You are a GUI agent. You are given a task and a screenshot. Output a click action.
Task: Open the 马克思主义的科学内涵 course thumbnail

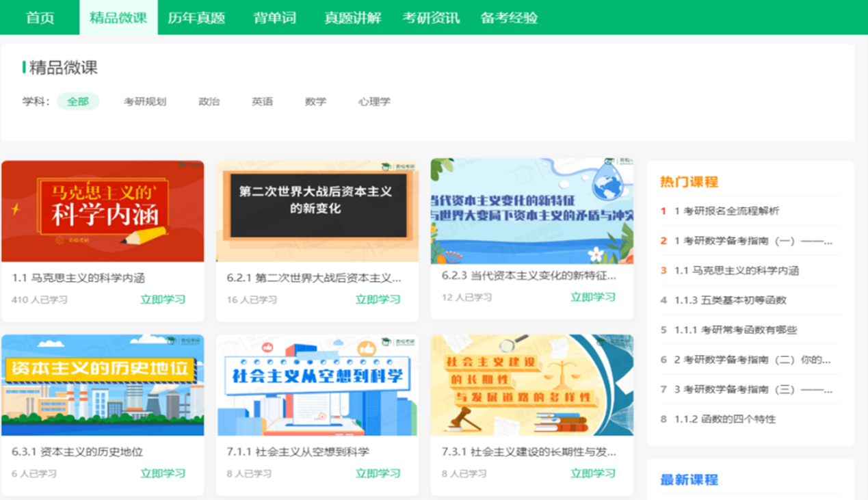(103, 211)
